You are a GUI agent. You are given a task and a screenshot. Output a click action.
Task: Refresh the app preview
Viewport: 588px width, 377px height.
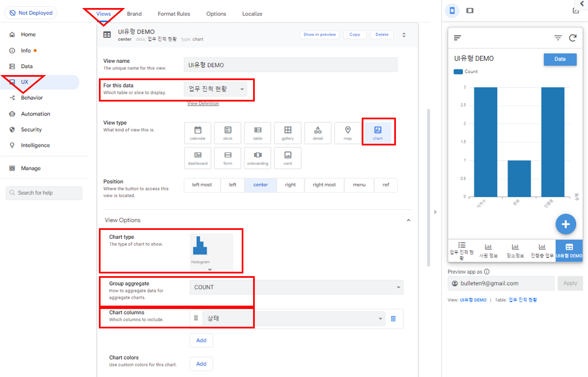(573, 38)
